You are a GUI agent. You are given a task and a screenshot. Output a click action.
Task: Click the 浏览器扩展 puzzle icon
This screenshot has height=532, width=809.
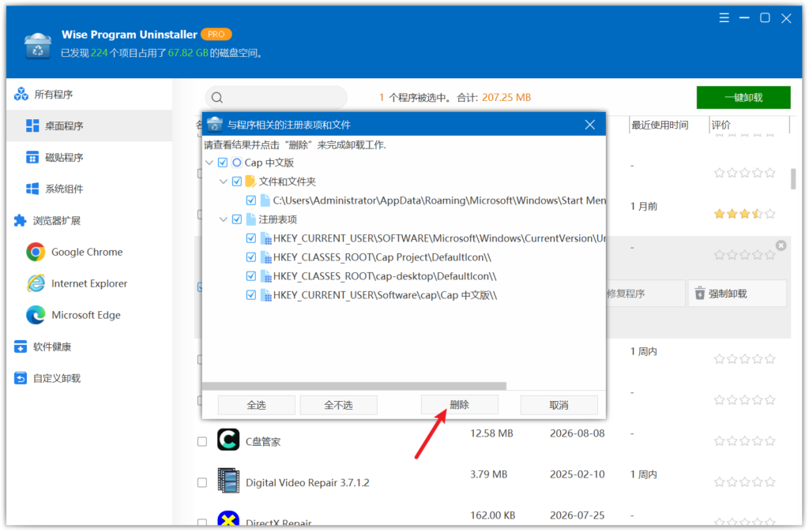(x=20, y=221)
